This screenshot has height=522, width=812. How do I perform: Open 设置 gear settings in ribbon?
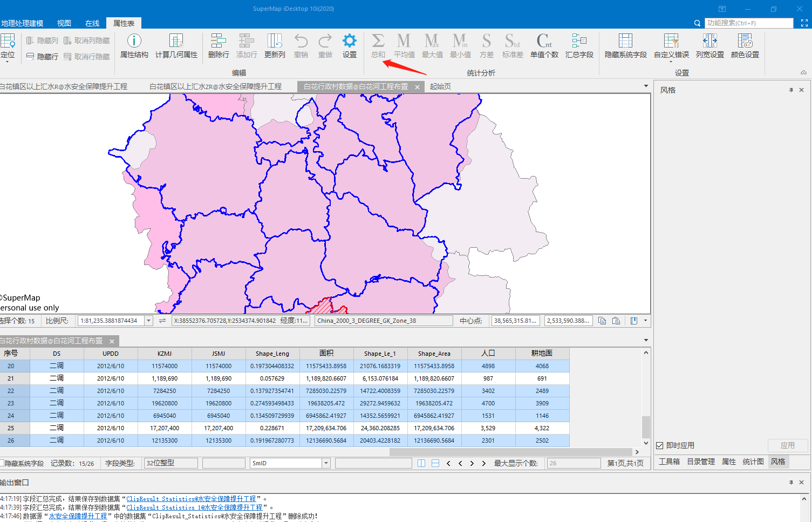[350, 41]
